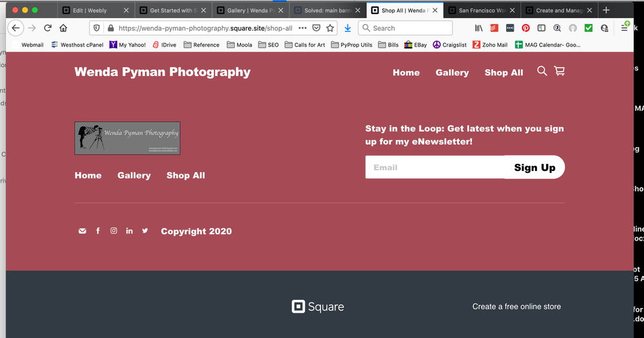This screenshot has height=338, width=644.
Task: Open the page actions three-dot menu
Action: 302,28
